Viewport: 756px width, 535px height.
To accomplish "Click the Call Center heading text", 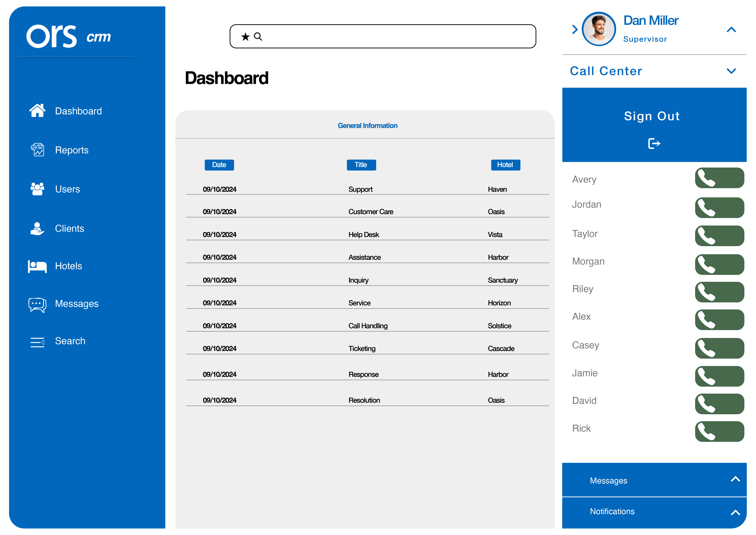I will (x=606, y=71).
